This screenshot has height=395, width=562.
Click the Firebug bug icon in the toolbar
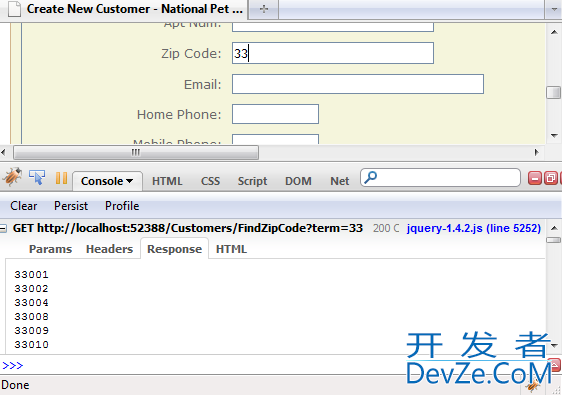pos(13,177)
